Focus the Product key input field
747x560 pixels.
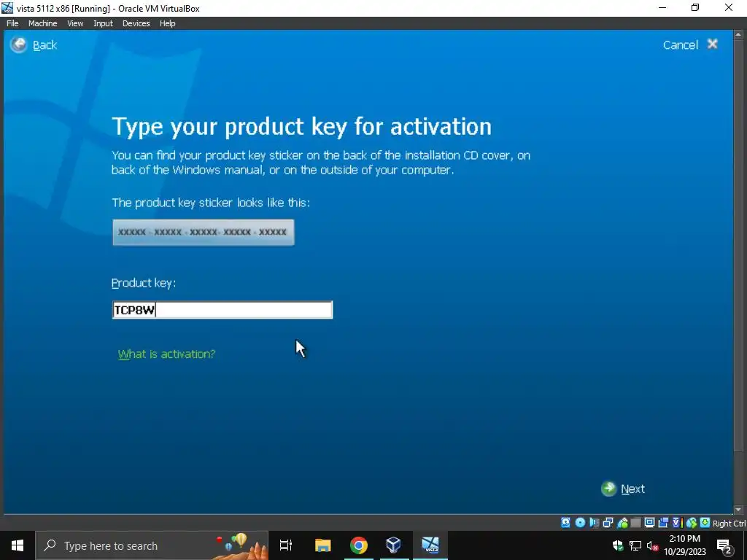pyautogui.click(x=222, y=310)
